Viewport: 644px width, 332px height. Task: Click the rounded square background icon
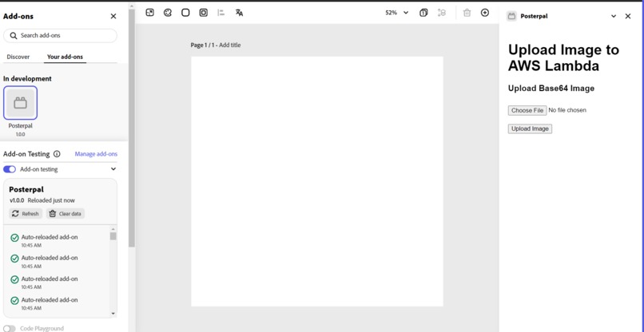pyautogui.click(x=185, y=13)
